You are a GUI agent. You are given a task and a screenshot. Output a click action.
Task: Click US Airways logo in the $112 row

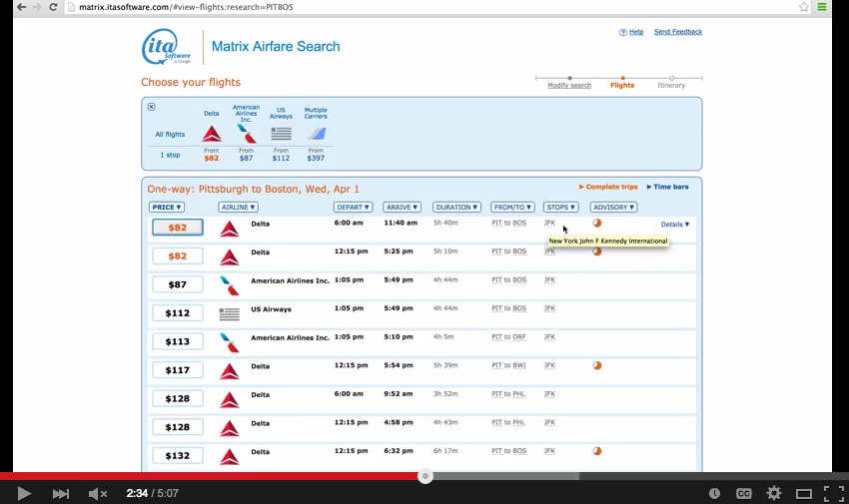[229, 313]
